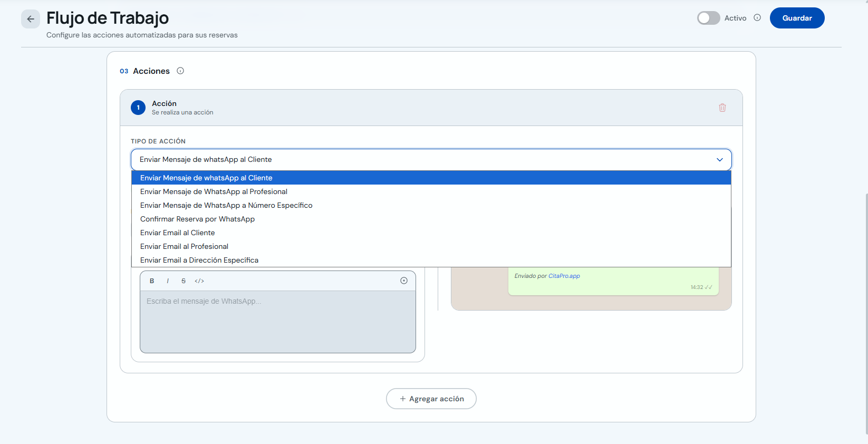Viewport: 868px width, 444px height.
Task: Open the CitaPro.app link in preview
Action: coord(564,276)
